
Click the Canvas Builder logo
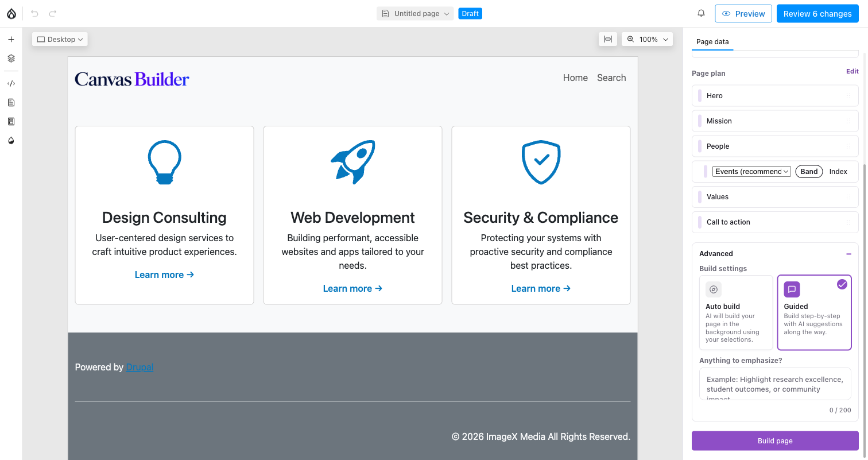[132, 79]
